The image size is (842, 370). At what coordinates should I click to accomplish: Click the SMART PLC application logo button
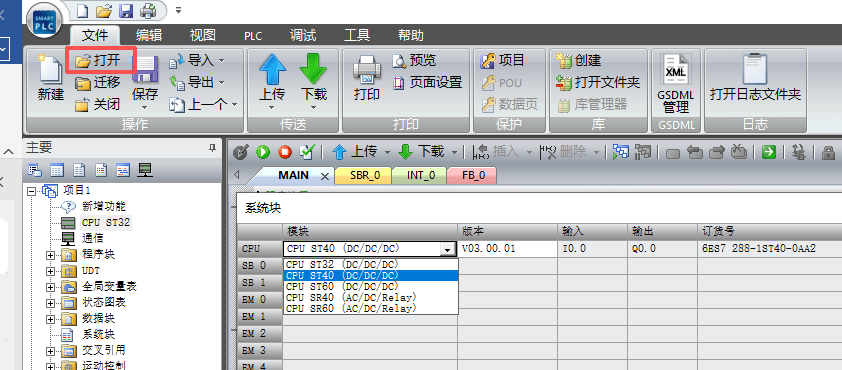[44, 21]
